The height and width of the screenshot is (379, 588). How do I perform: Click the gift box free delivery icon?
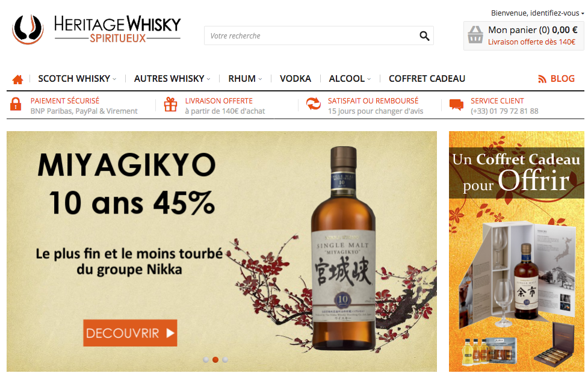tap(170, 104)
